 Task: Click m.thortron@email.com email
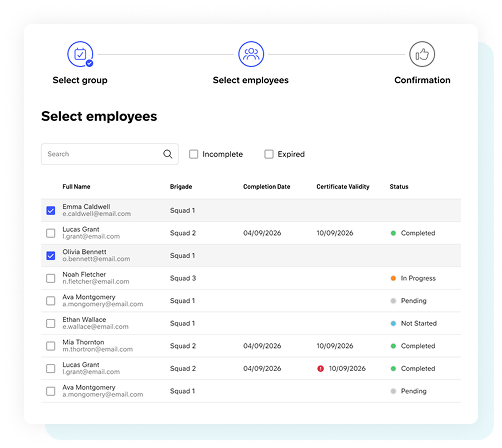(x=98, y=349)
